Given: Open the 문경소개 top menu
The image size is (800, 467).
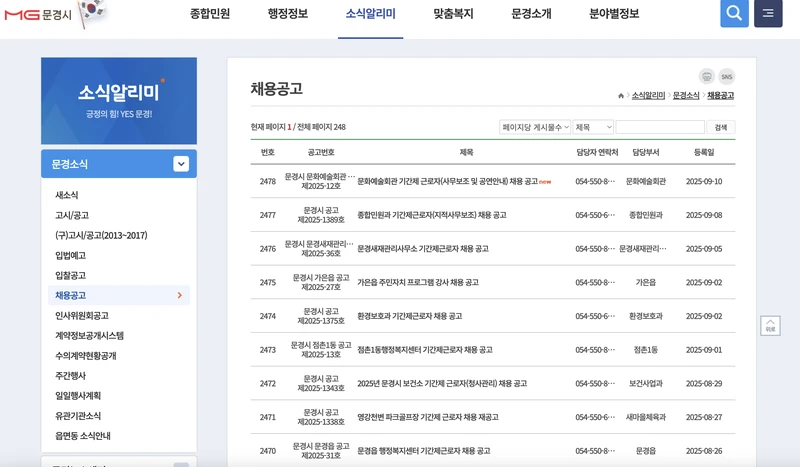Looking at the screenshot, I should tap(531, 14).
